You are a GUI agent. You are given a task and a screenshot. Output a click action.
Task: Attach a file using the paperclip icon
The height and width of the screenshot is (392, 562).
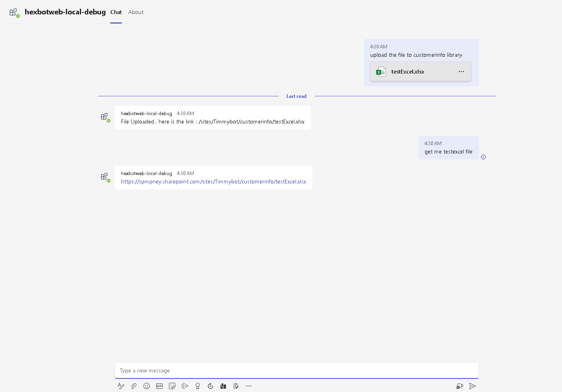click(134, 386)
